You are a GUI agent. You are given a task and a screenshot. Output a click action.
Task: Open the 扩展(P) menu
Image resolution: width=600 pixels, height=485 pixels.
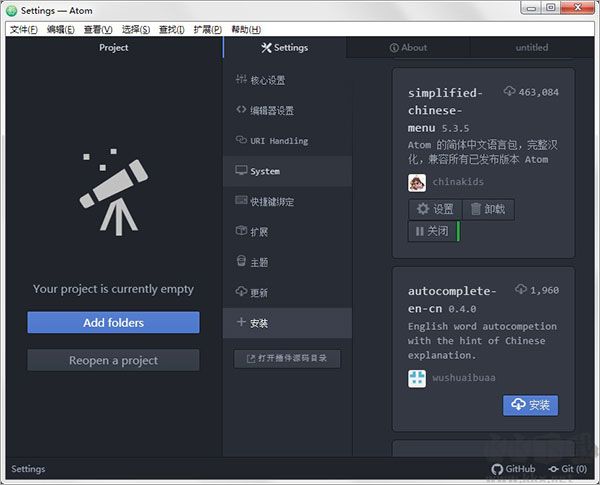point(207,29)
